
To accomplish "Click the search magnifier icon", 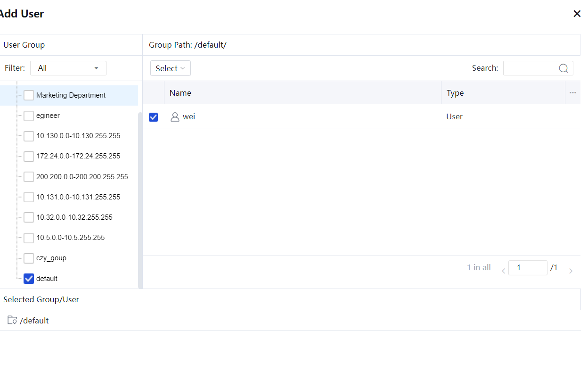I will coord(563,68).
